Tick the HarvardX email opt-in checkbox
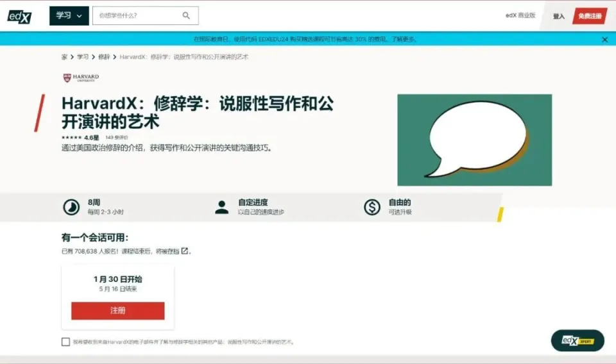The width and height of the screenshot is (616, 364). point(65,342)
